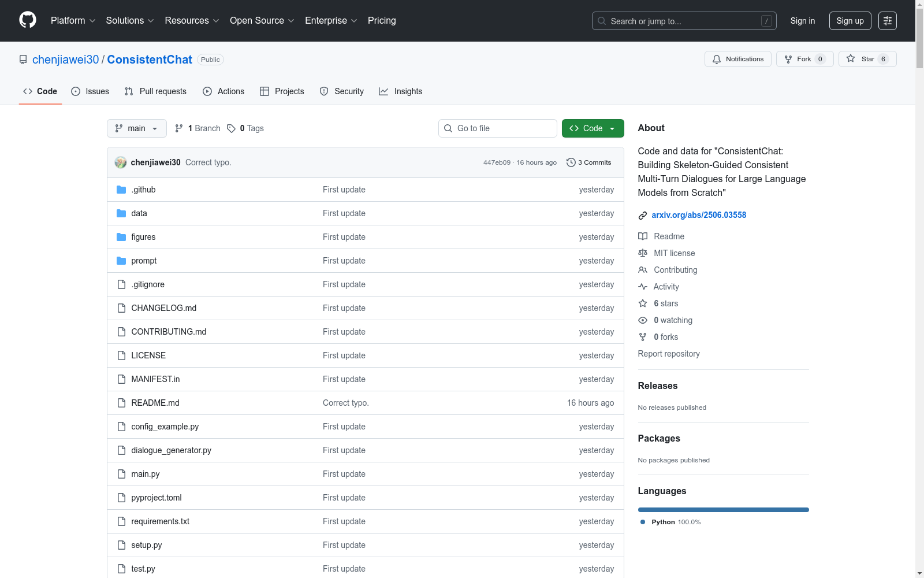Open the global navigation menu icon
The height and width of the screenshot is (578, 924).
[x=888, y=21]
